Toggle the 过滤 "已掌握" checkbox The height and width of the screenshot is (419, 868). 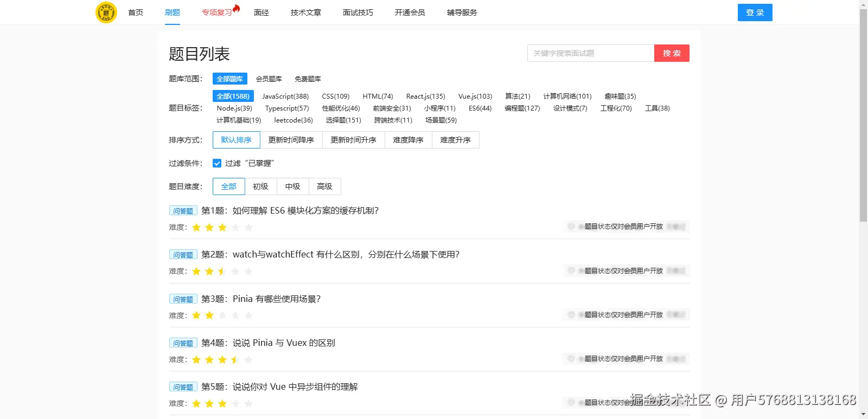click(x=217, y=163)
